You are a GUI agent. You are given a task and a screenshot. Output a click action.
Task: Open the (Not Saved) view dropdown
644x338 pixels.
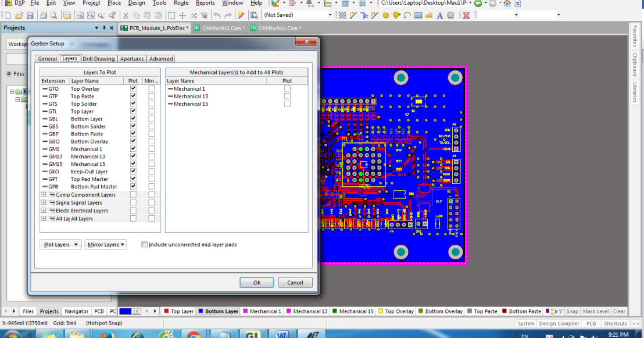pos(330,15)
